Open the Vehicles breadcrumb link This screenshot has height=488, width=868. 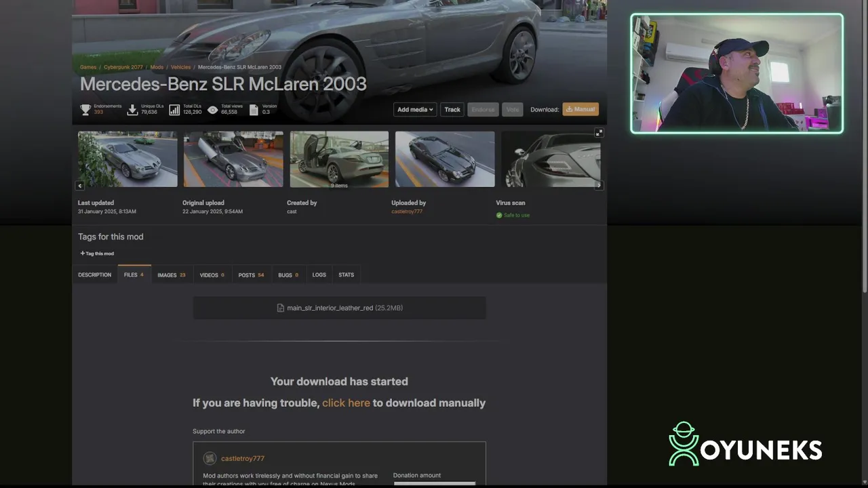[x=180, y=67]
